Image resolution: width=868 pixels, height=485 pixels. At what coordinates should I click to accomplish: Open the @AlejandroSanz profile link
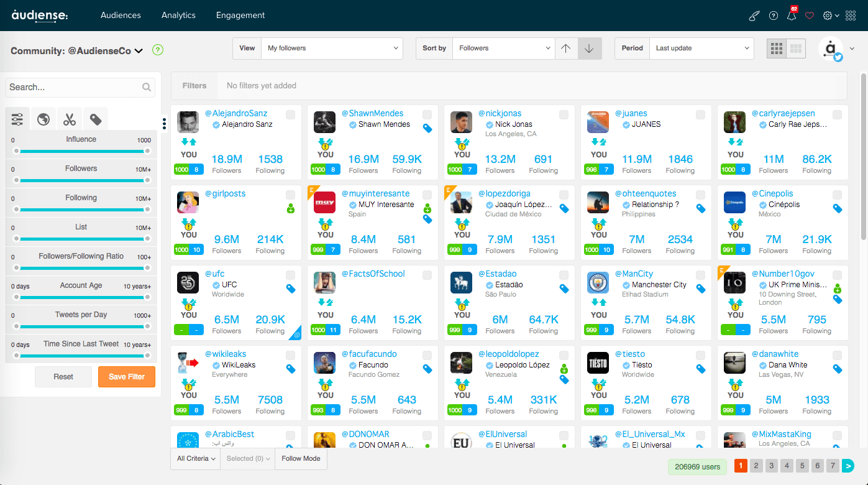(236, 113)
